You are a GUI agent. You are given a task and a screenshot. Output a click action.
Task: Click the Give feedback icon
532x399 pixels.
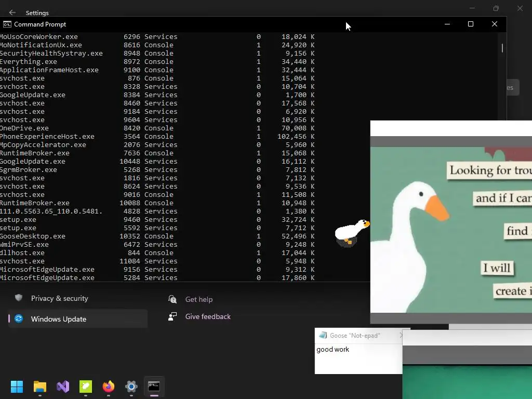click(x=172, y=316)
